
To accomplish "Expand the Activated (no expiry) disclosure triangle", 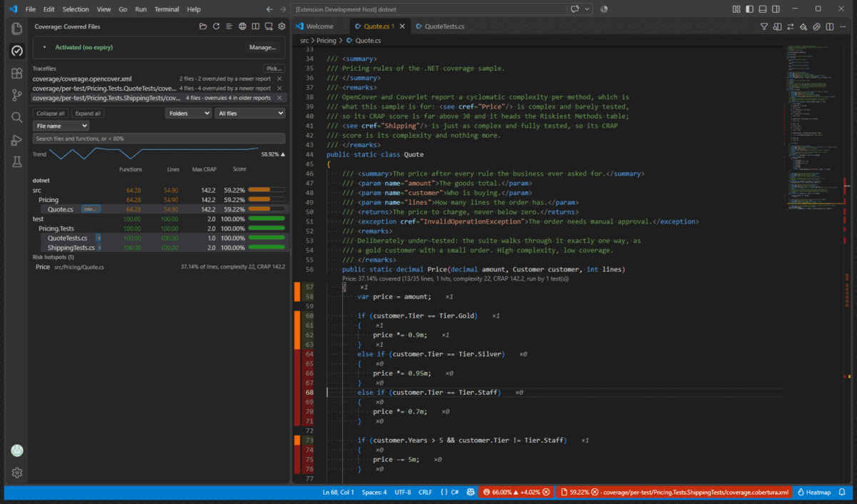I will (44, 47).
